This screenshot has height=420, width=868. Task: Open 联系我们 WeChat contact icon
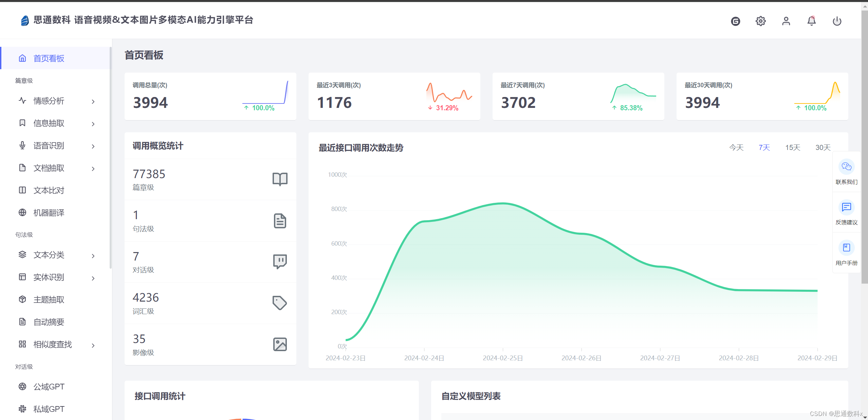[x=847, y=167]
